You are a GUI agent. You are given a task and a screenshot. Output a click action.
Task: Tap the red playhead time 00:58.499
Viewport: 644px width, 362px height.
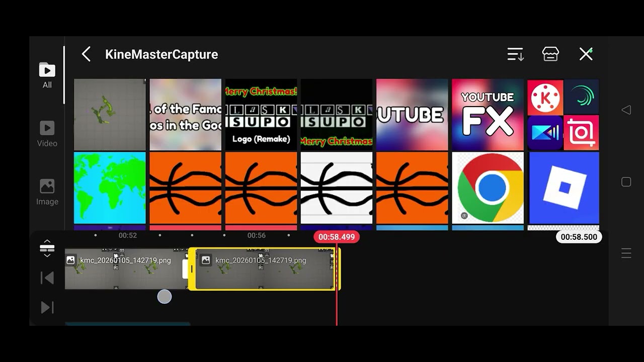[x=337, y=237]
